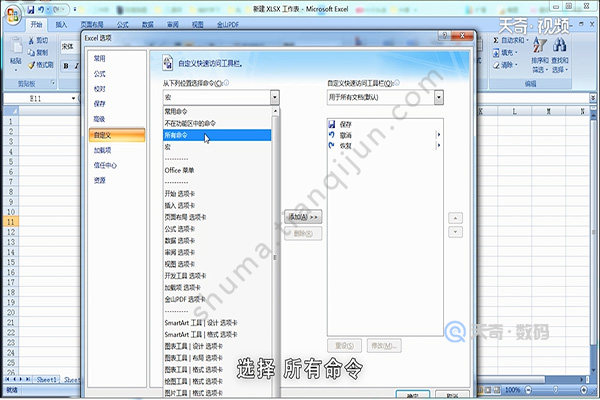Open Find & Select (查找和选择) binoculars icon

coord(559,45)
